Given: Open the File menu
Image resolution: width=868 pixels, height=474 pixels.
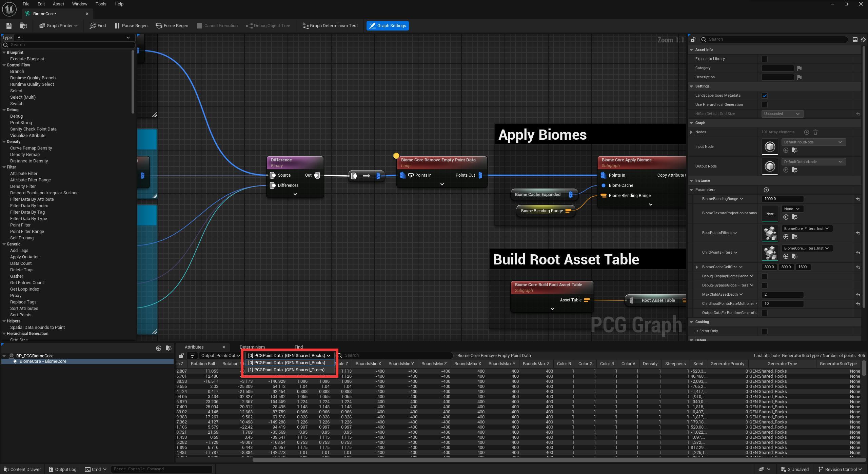Looking at the screenshot, I should click(x=26, y=4).
